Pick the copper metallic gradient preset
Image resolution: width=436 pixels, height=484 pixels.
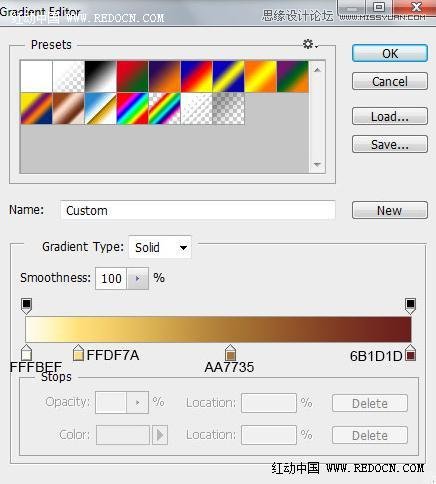pos(68,108)
